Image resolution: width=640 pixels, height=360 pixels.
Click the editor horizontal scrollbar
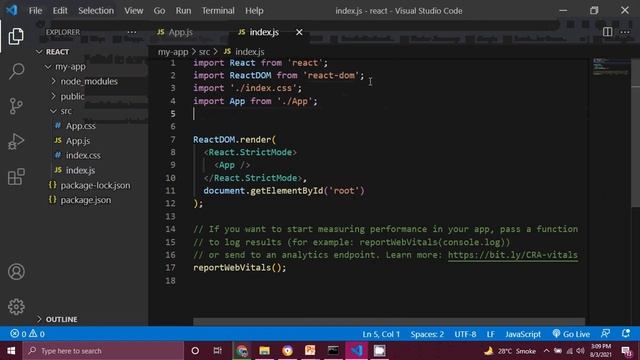[x=389, y=322]
